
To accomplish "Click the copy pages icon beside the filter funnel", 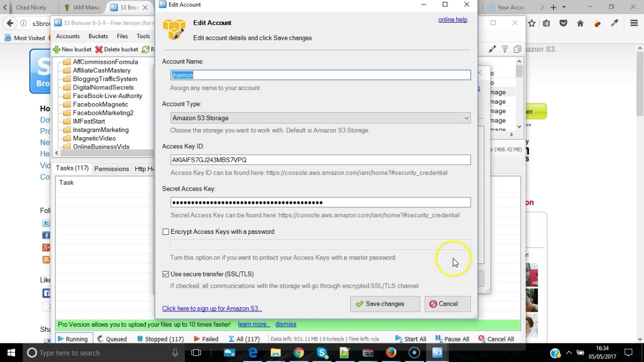I will (517, 49).
